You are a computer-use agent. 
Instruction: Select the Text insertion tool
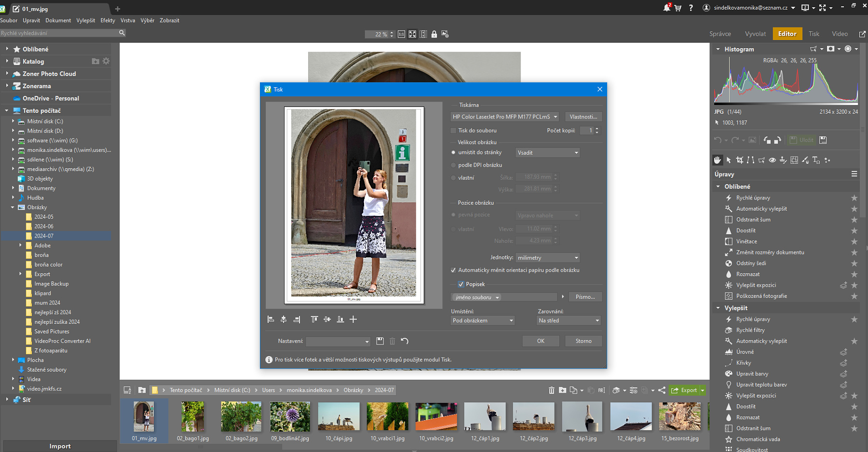(x=815, y=160)
